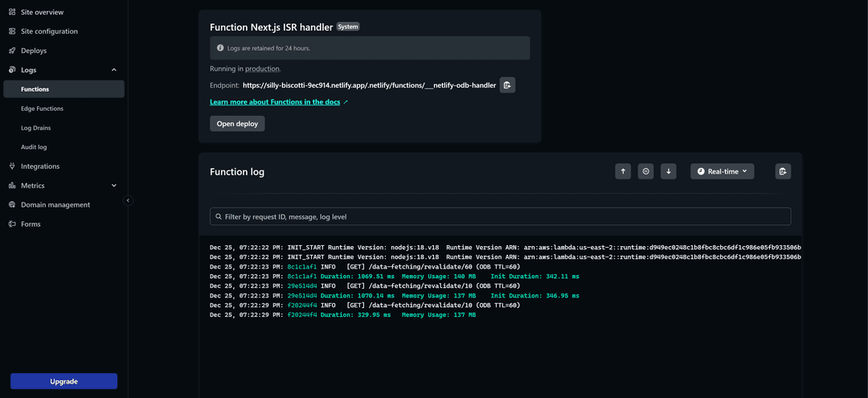Open the Site overview page
The height and width of the screenshot is (398, 868).
point(42,11)
